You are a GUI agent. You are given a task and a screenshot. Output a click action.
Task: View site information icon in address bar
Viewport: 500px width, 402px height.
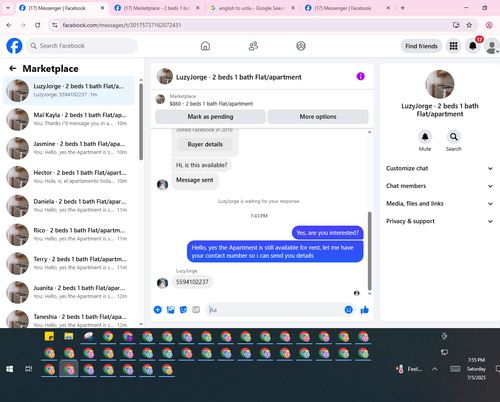pyautogui.click(x=55, y=25)
